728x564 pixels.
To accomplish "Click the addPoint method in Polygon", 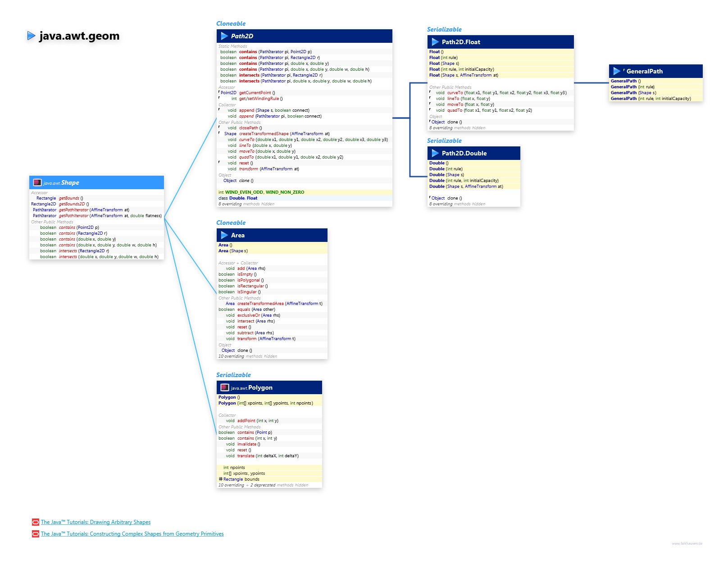I will coord(246,421).
